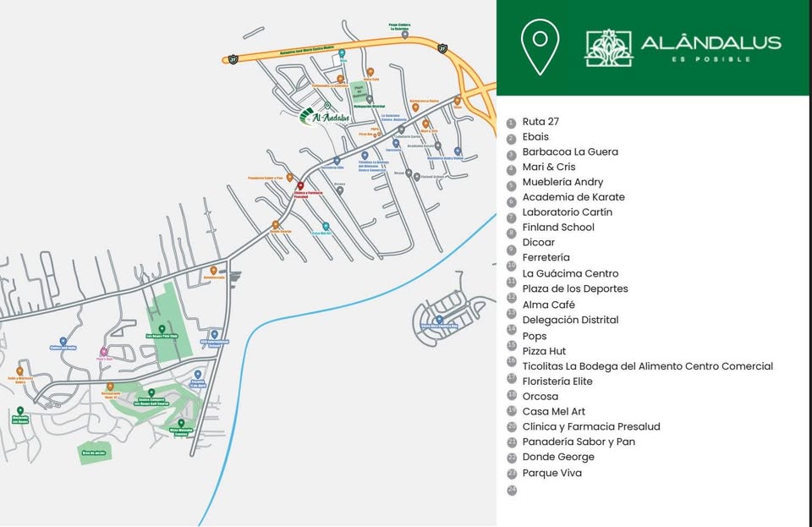Click the blue Mueblería Andry map pin
Image resolution: width=812 pixels, height=527 pixels.
click(458, 151)
